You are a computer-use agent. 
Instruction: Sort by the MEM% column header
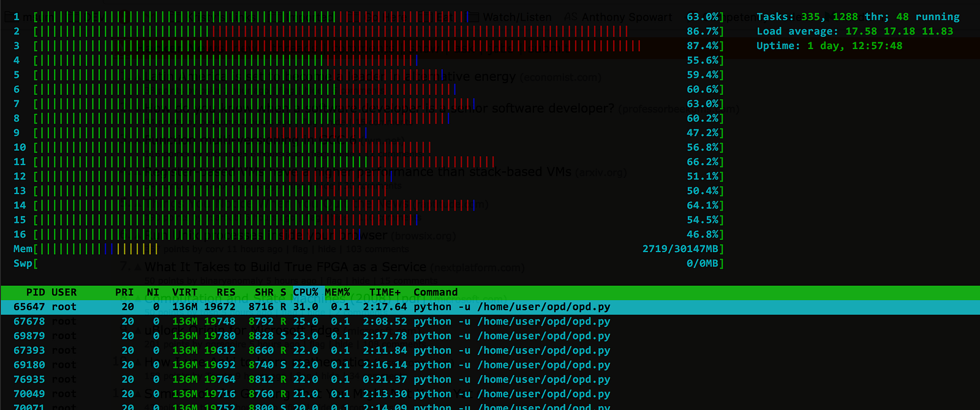click(x=337, y=293)
